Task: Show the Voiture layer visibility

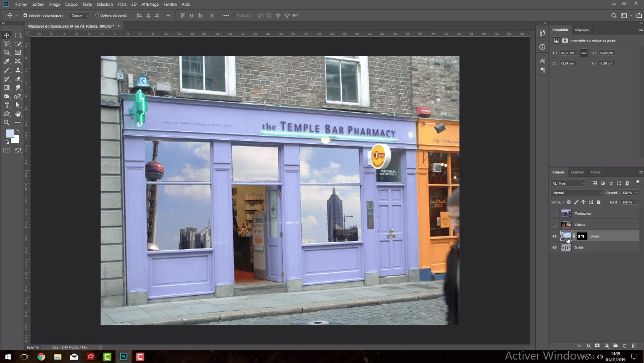Action: point(554,225)
